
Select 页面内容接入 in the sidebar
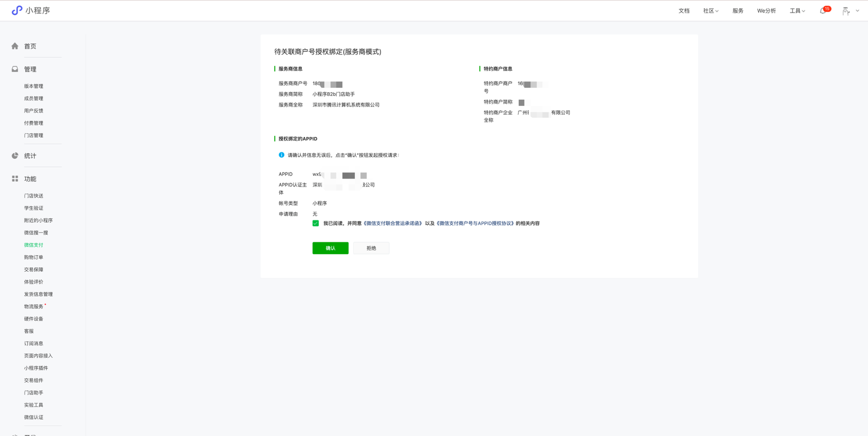pos(38,356)
